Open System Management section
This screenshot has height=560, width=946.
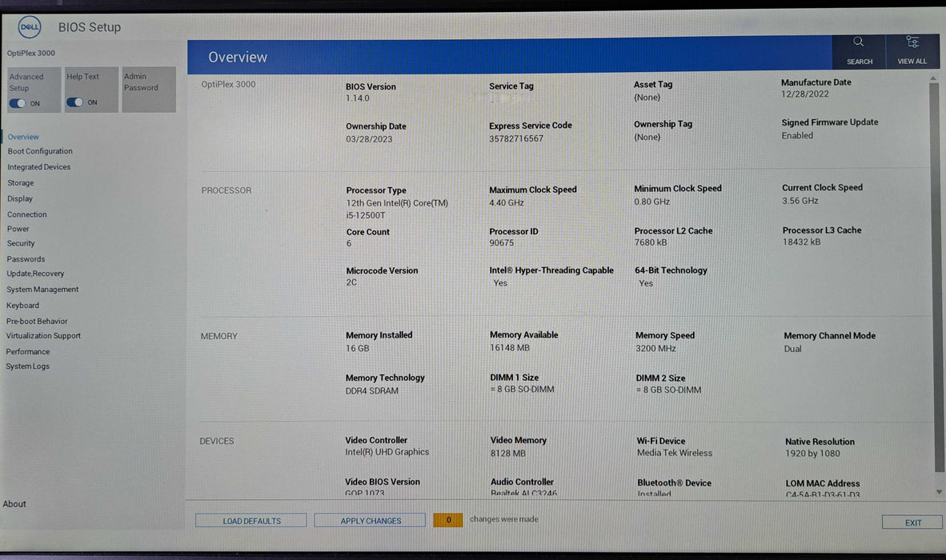[42, 290]
